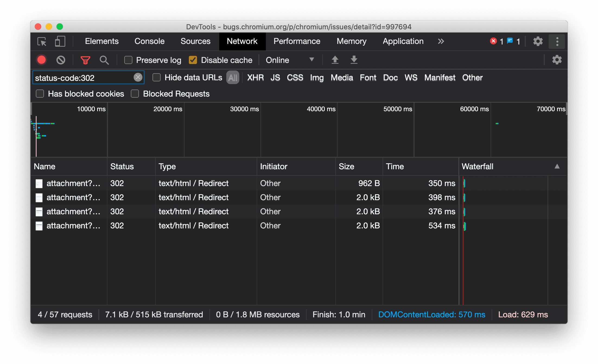The width and height of the screenshot is (598, 364).
Task: Disable the Disable cache checkbox
Action: pyautogui.click(x=193, y=60)
